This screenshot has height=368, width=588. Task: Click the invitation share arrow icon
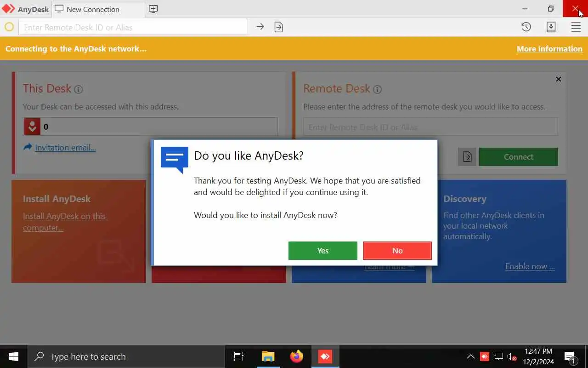point(28,147)
